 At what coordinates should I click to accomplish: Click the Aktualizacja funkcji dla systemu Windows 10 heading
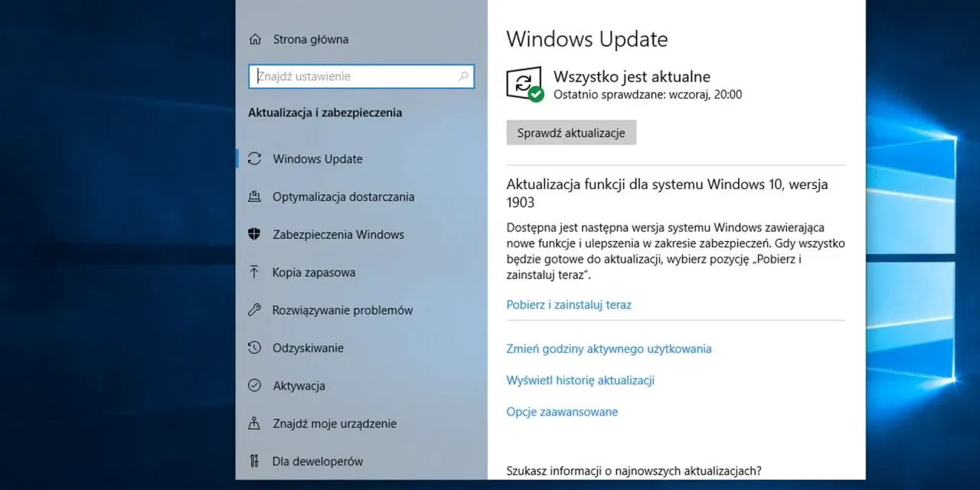pos(668,194)
